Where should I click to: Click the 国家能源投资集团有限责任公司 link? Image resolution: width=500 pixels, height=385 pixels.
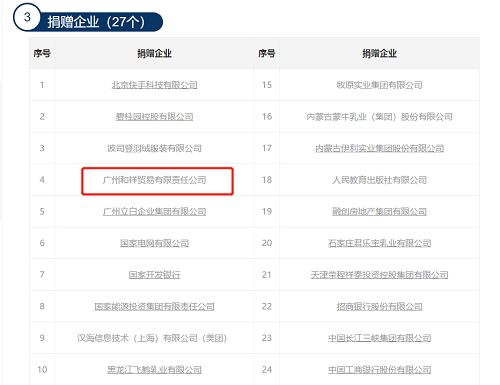[x=154, y=307]
